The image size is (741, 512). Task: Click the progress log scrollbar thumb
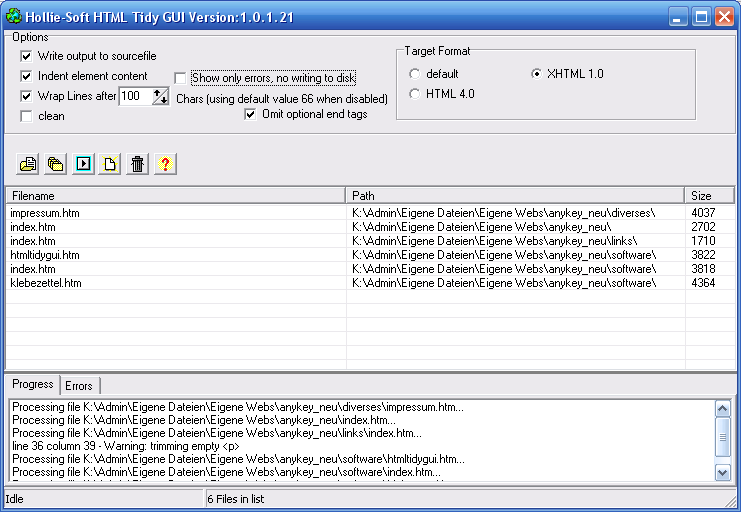pos(723,438)
